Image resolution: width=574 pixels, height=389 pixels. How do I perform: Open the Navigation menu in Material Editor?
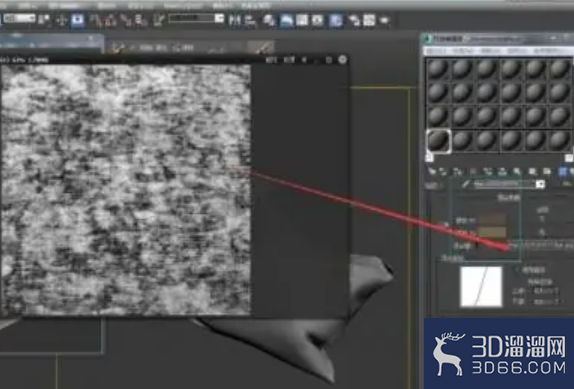(490, 51)
